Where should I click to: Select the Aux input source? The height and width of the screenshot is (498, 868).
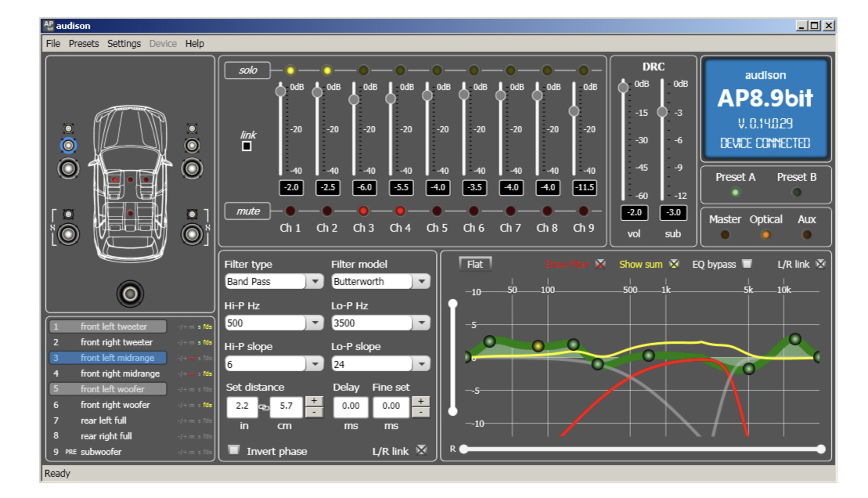pos(807,235)
